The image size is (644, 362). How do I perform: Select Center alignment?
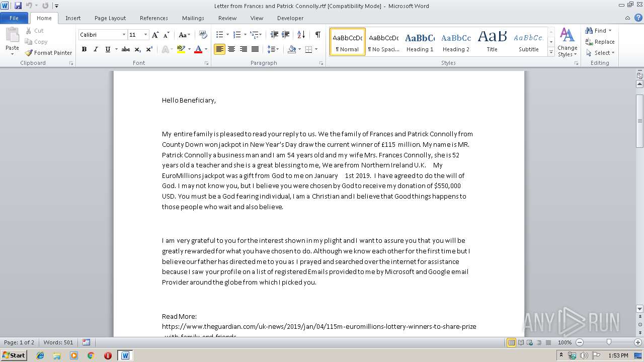(x=231, y=49)
